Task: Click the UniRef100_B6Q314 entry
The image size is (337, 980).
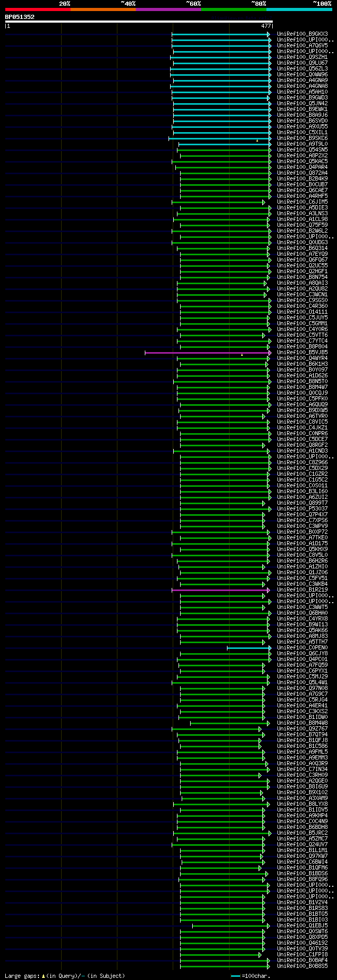Action: point(302,248)
